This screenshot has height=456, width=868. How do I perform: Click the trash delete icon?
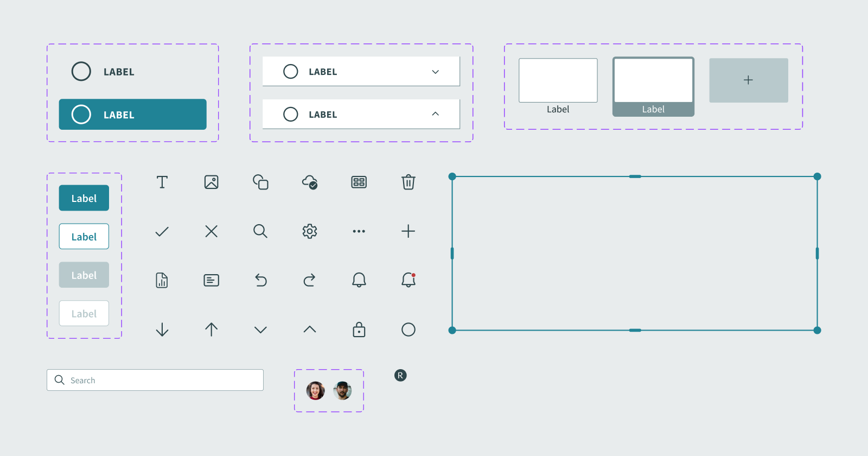[409, 182]
